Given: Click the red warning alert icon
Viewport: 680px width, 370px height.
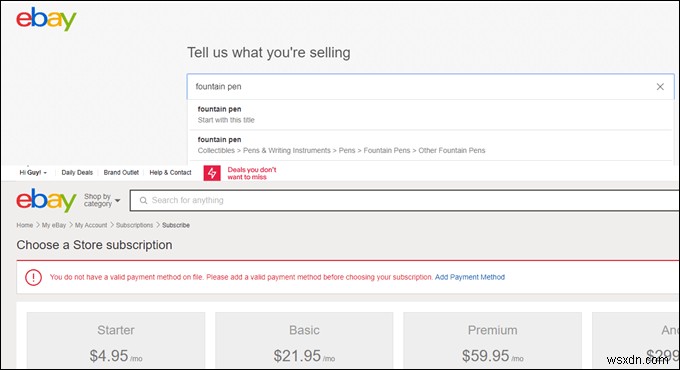Looking at the screenshot, I should pyautogui.click(x=33, y=278).
